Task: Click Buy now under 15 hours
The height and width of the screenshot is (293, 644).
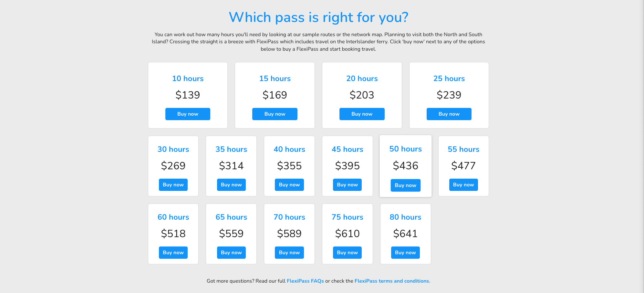Action: [275, 114]
